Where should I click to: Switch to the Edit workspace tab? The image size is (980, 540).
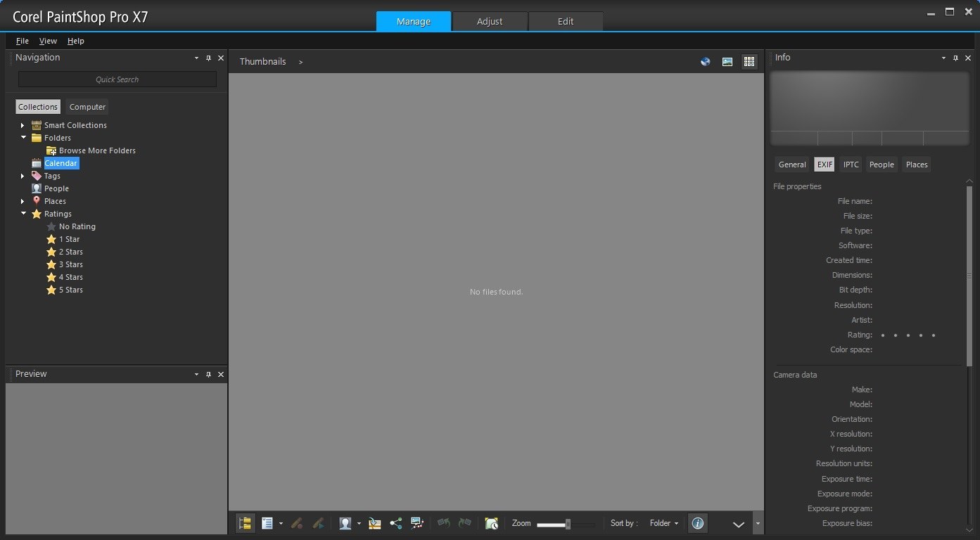click(566, 21)
